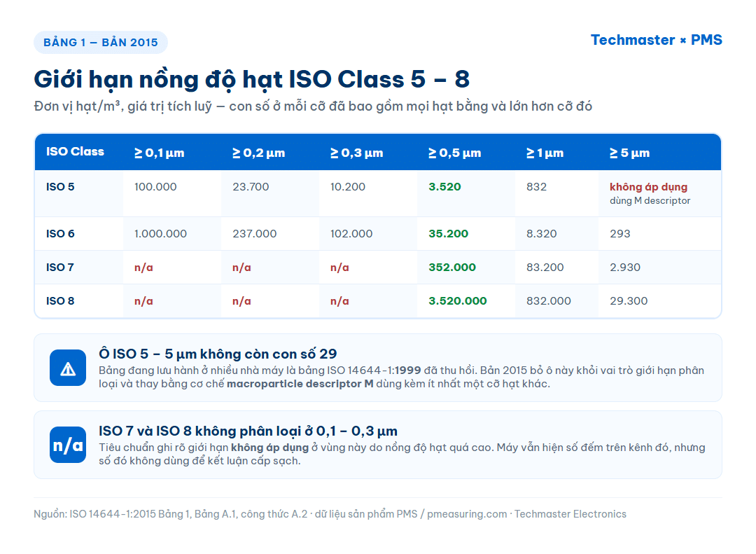Image resolution: width=756 pixels, height=554 pixels.
Task: Click bold 'macroparticle descriptor M' text
Action: pyautogui.click(x=300, y=384)
